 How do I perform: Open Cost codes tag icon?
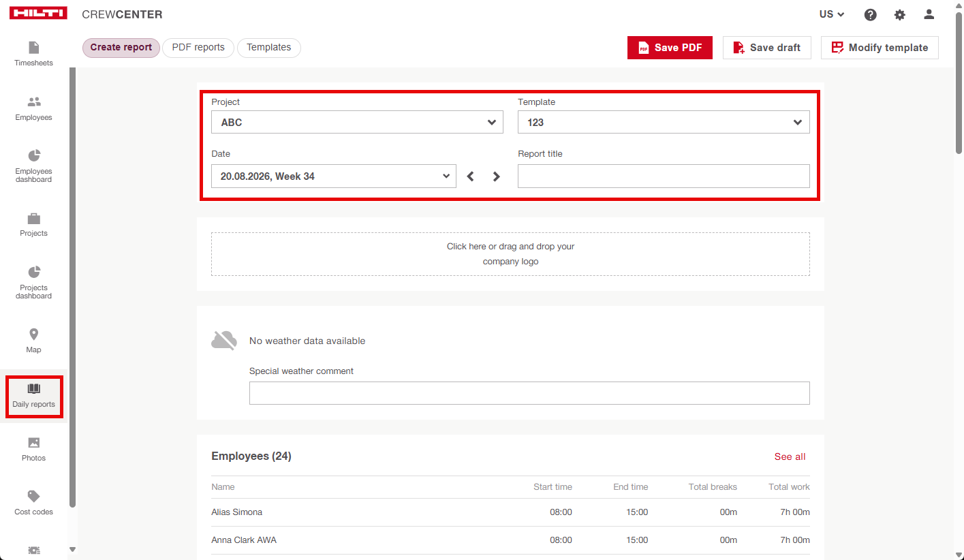(34, 496)
